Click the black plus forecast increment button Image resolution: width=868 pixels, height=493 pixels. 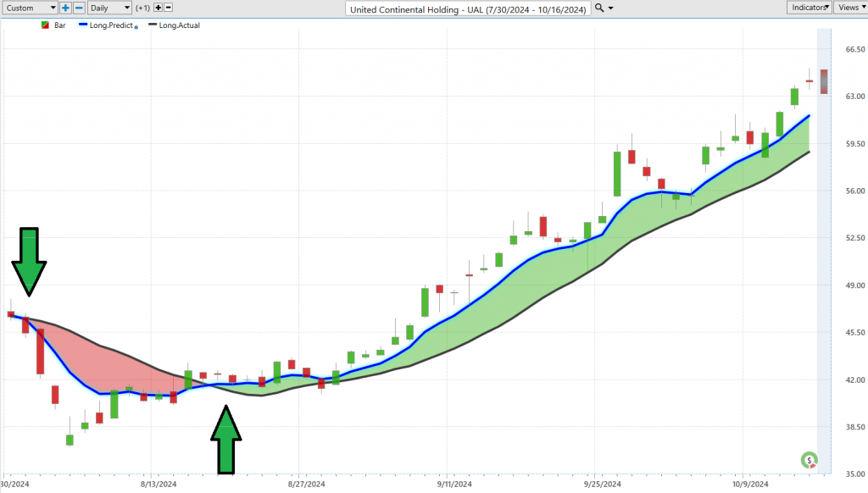[x=159, y=8]
